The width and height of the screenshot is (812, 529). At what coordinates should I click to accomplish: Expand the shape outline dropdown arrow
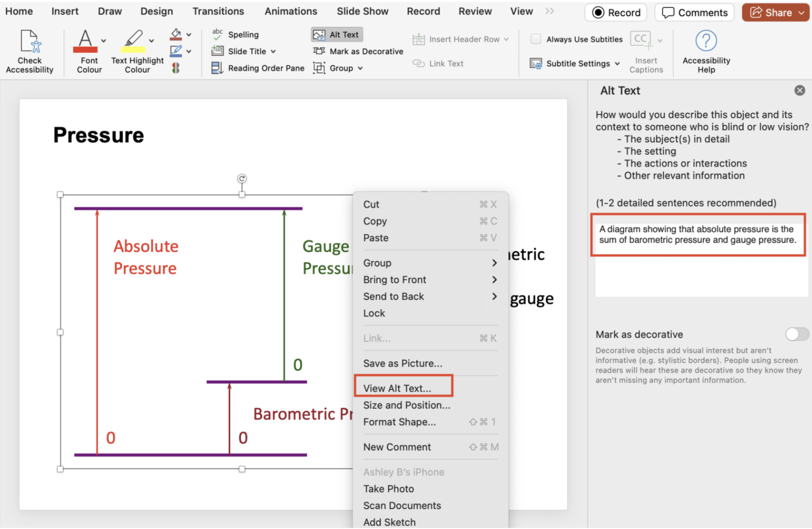[x=189, y=51]
